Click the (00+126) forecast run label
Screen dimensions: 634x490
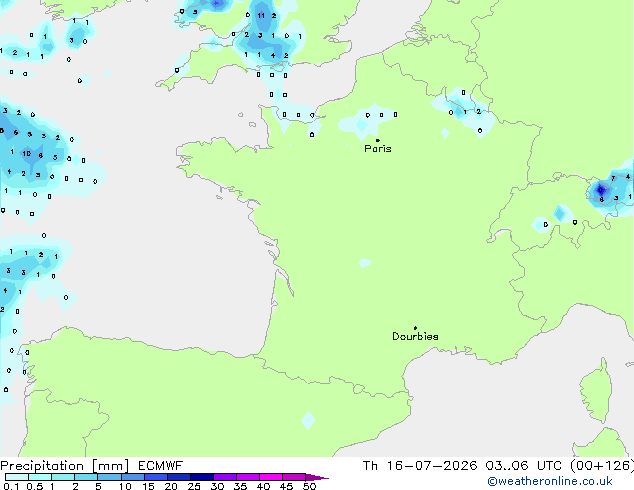click(x=602, y=466)
